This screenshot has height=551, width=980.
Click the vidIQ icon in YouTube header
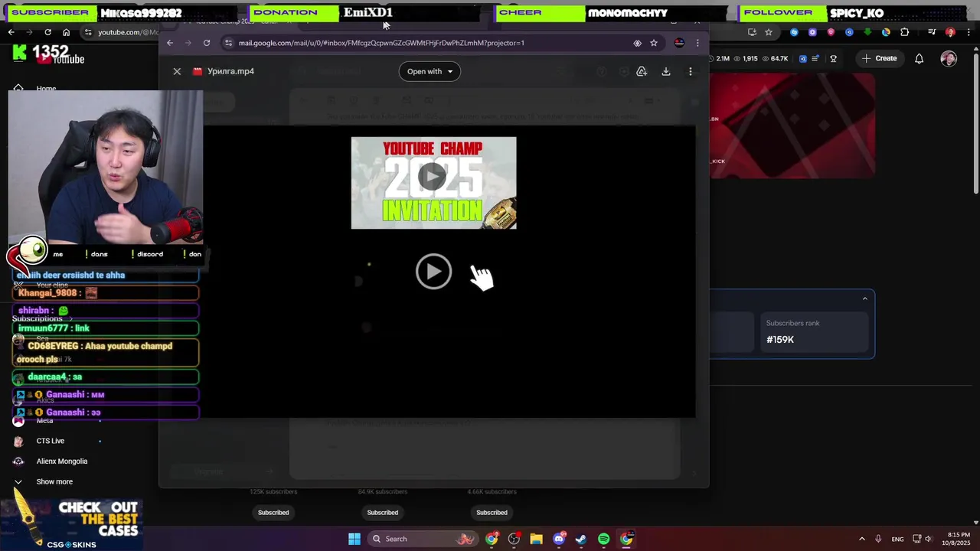802,58
